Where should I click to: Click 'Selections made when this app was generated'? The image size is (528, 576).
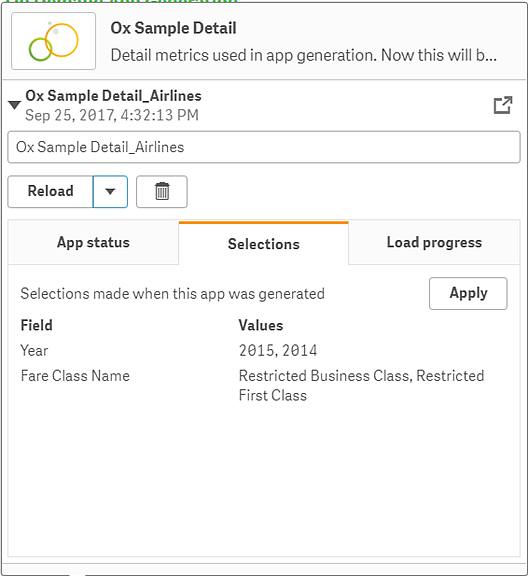click(x=172, y=294)
